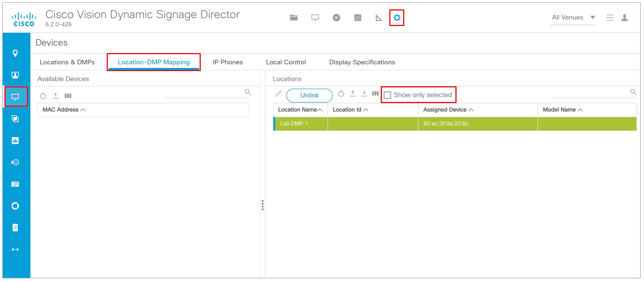Click the set-square designer icon in header
The width and height of the screenshot is (644, 282).
point(379,18)
